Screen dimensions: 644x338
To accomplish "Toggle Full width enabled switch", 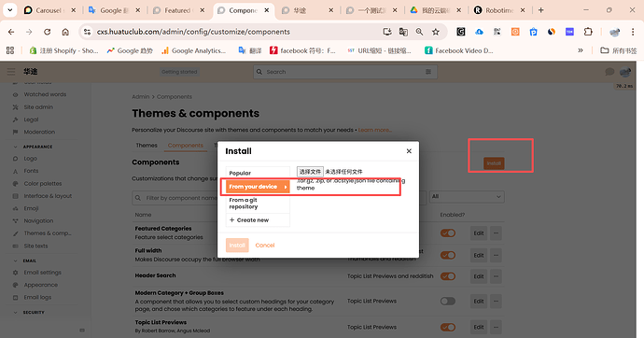I will [x=448, y=255].
